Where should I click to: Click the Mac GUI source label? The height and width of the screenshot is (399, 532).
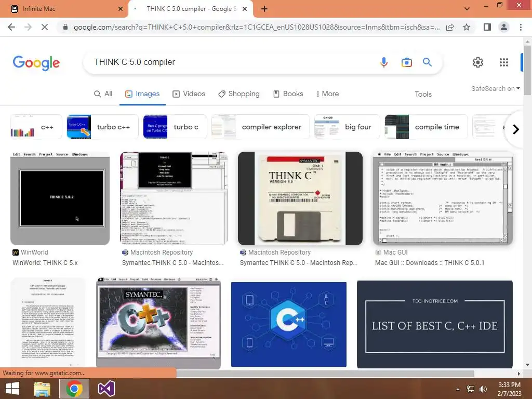395,252
